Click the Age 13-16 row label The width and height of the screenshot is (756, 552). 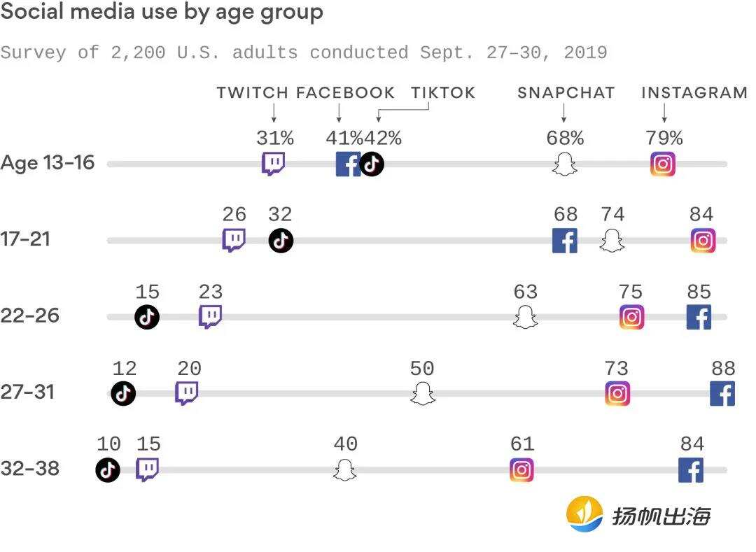pyautogui.click(x=48, y=164)
